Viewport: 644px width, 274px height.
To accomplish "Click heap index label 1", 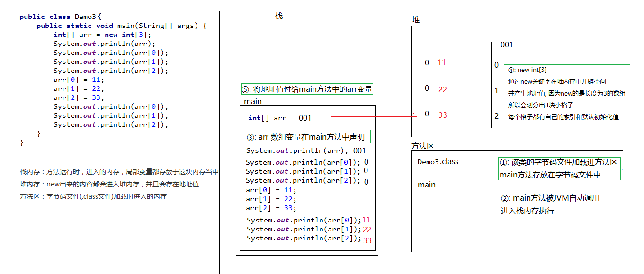I will [x=496, y=91].
